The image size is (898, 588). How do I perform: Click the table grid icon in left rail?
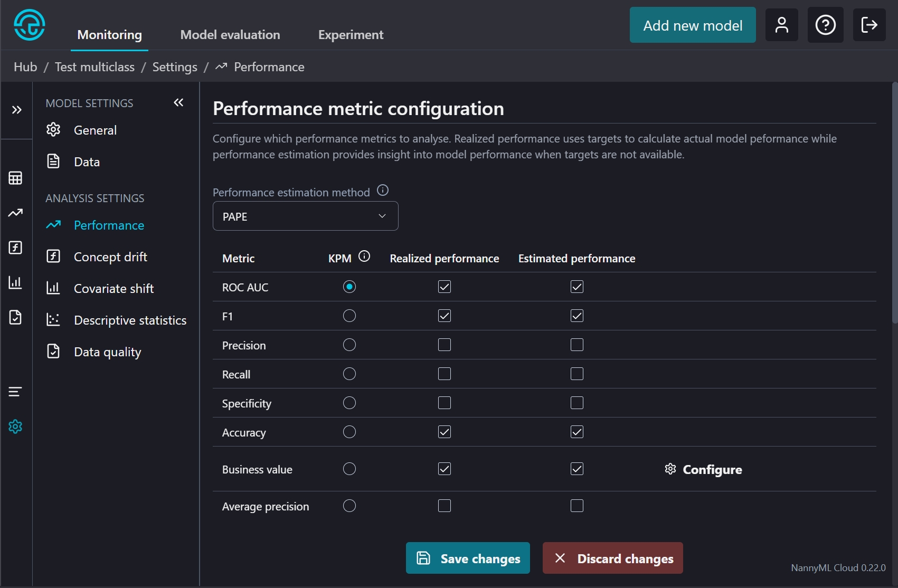15,178
